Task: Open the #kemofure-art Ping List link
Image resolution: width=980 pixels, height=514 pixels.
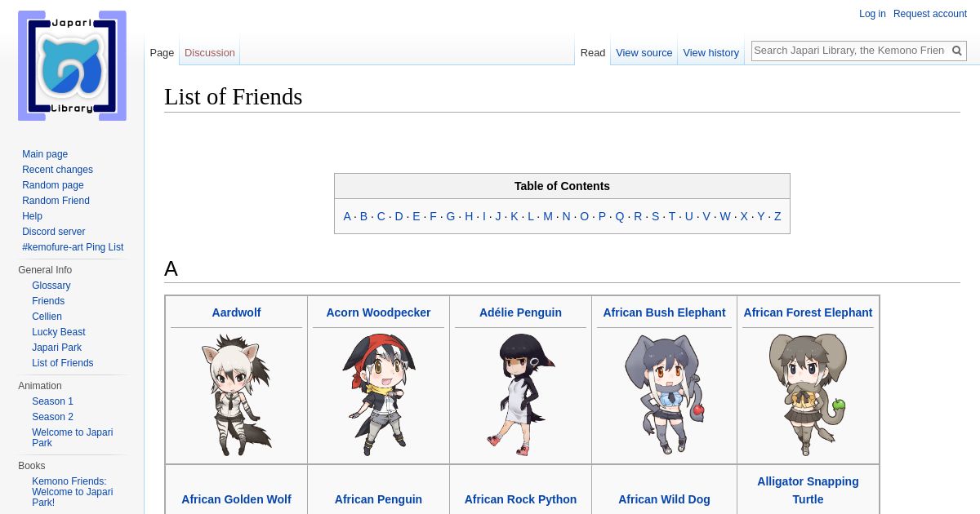Action: point(73,247)
